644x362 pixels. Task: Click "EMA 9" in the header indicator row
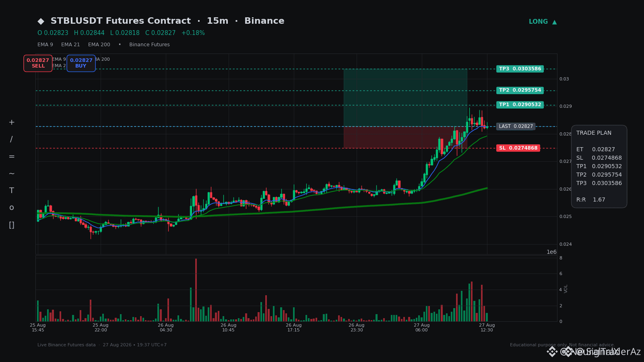click(x=45, y=45)
